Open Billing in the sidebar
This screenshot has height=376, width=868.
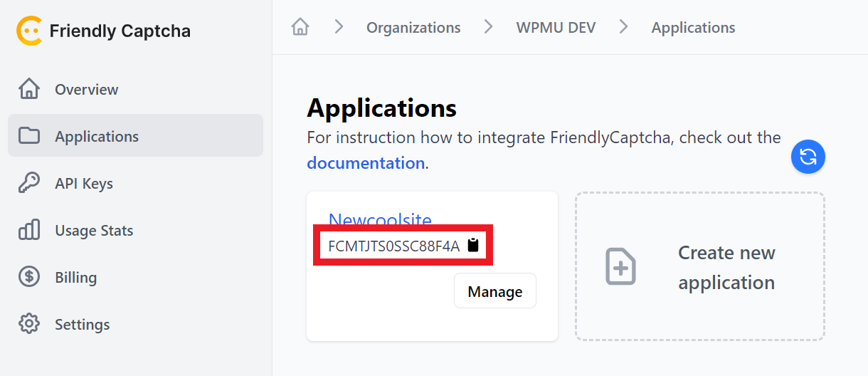point(135,277)
